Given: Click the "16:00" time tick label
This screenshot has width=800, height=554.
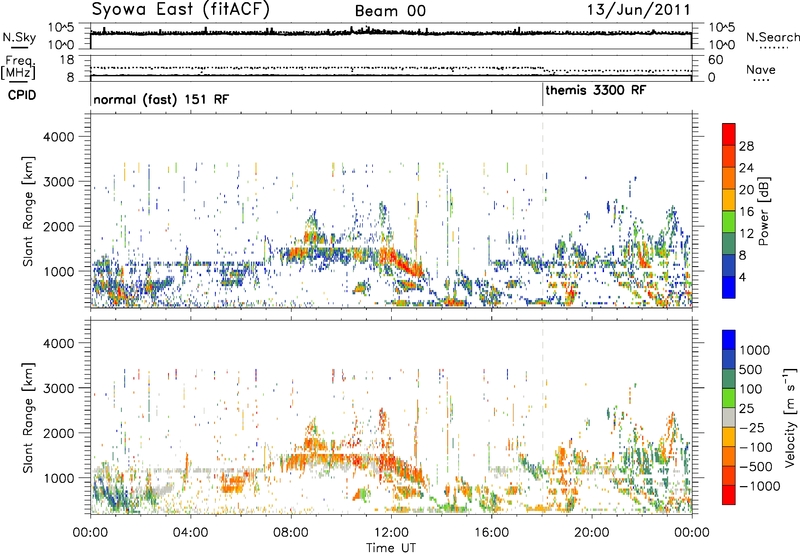Looking at the screenshot, I should pos(491,533).
